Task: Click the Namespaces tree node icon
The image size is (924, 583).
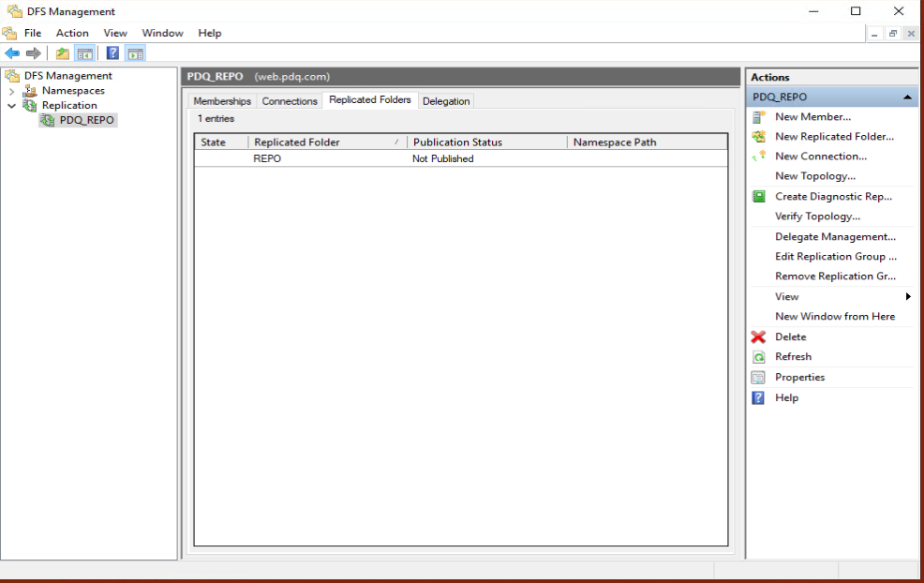Action: click(30, 91)
